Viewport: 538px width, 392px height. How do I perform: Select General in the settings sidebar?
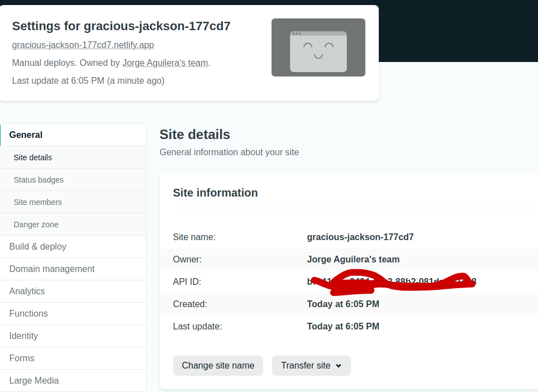point(26,135)
